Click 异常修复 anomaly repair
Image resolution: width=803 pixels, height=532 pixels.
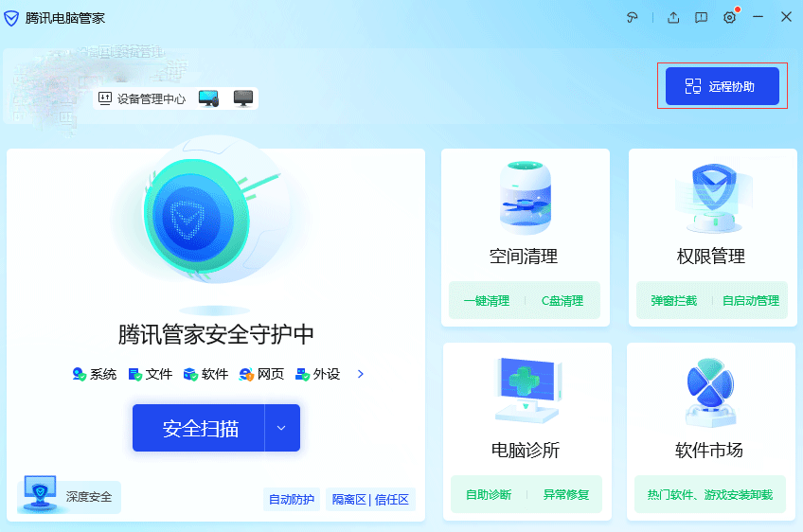[x=566, y=495]
